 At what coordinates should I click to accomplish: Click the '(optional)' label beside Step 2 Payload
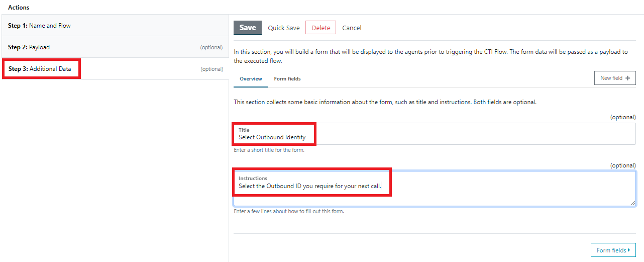pyautogui.click(x=211, y=47)
